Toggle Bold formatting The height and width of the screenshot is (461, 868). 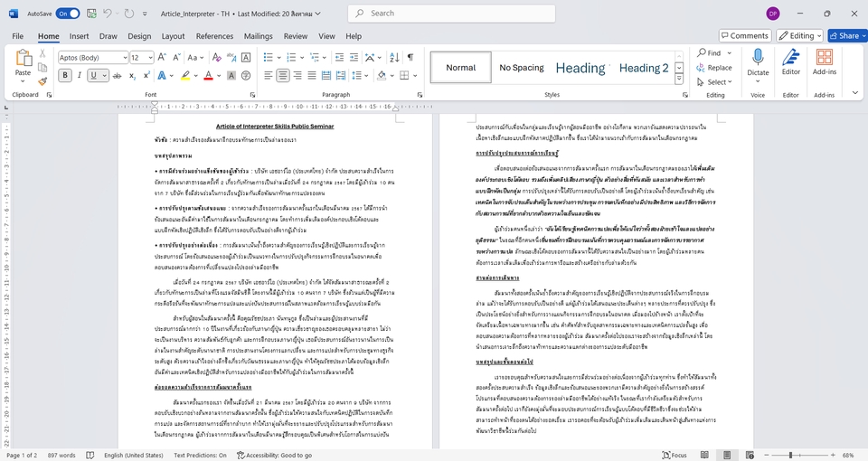pos(65,76)
